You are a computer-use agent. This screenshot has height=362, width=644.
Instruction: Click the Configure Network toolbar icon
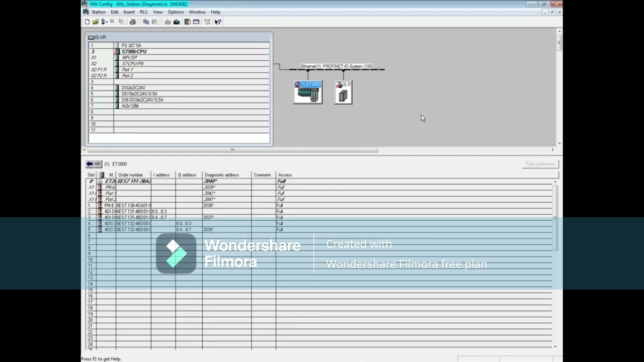207,22
